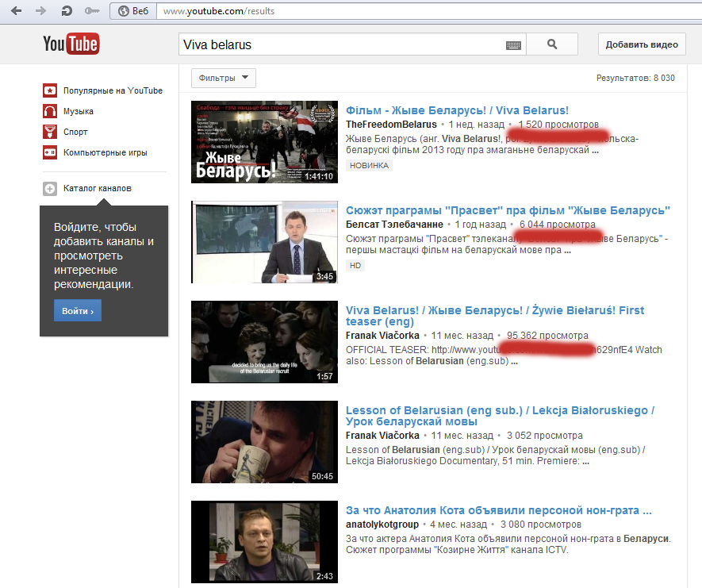702x588 pixels.
Task: Expand the Фильтры dropdown
Action: [223, 78]
